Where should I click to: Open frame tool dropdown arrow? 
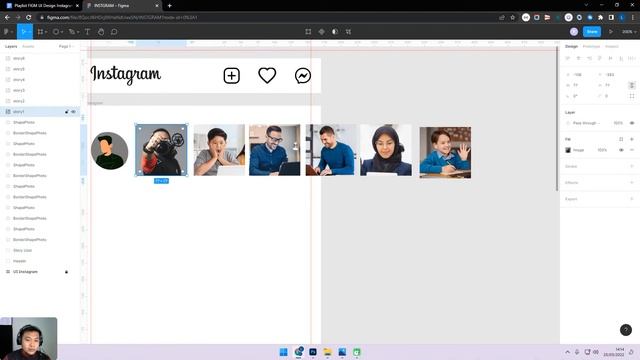(x=46, y=32)
